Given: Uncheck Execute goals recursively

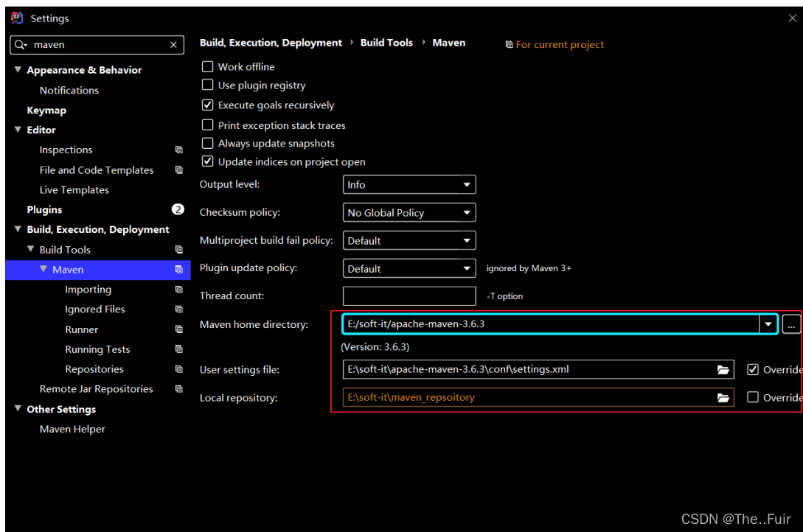Looking at the screenshot, I should tap(207, 105).
